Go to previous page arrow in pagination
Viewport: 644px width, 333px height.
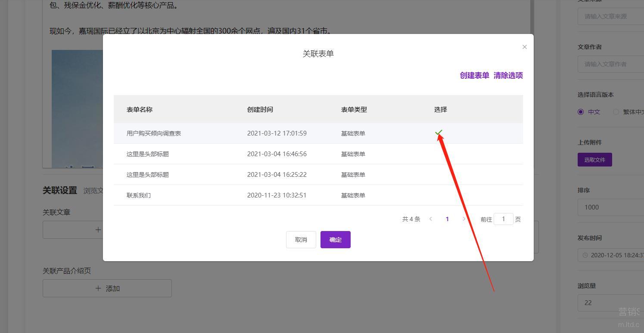point(430,219)
